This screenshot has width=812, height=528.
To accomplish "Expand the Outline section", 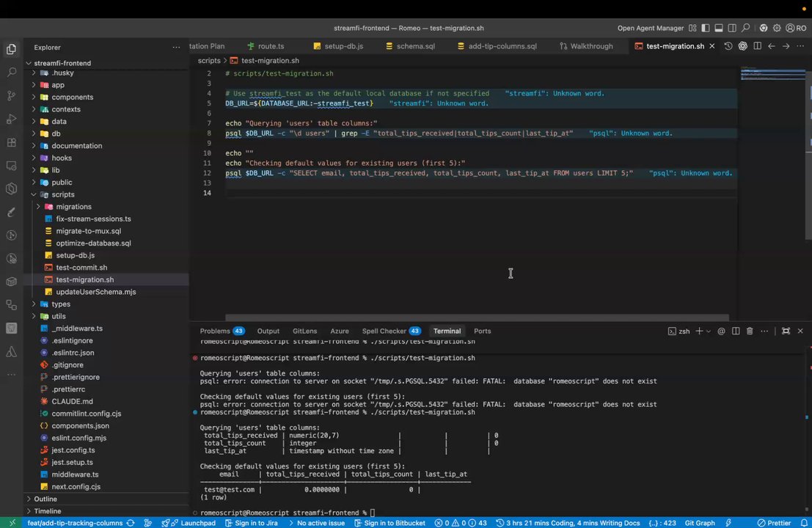I will pyautogui.click(x=45, y=499).
